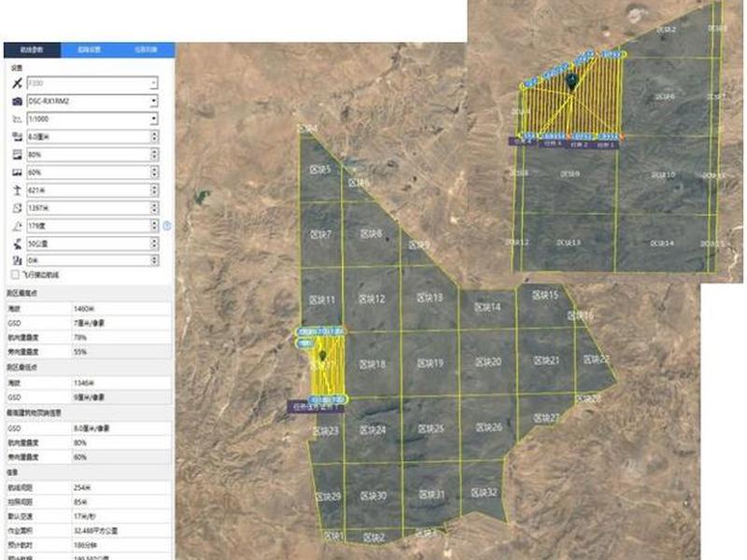
Task: Click the icon beside the 0米 field
Action: point(17,260)
